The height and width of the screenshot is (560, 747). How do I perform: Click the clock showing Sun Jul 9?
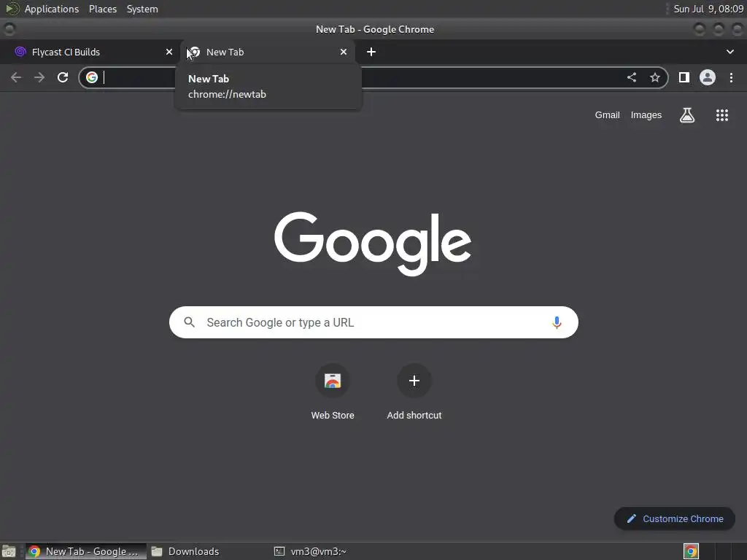coord(708,9)
